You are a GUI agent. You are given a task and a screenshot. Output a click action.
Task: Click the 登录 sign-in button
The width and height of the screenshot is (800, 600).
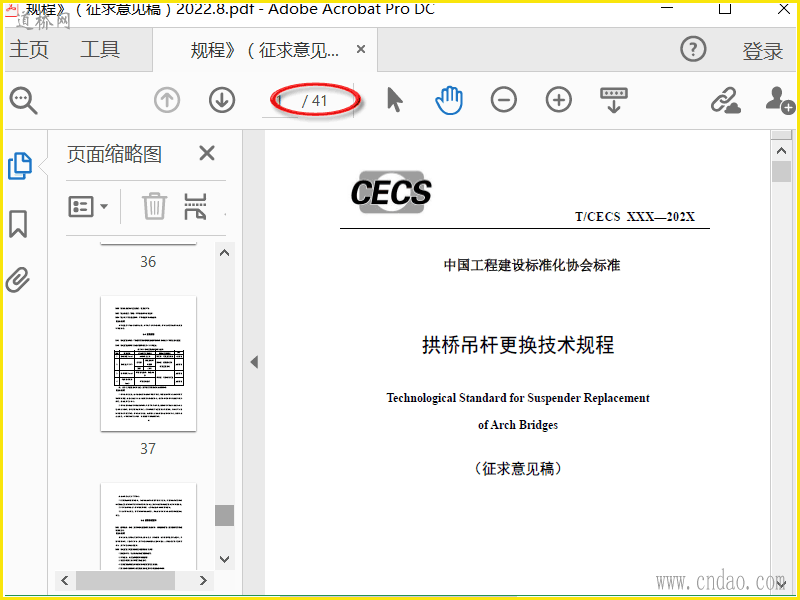pos(763,51)
